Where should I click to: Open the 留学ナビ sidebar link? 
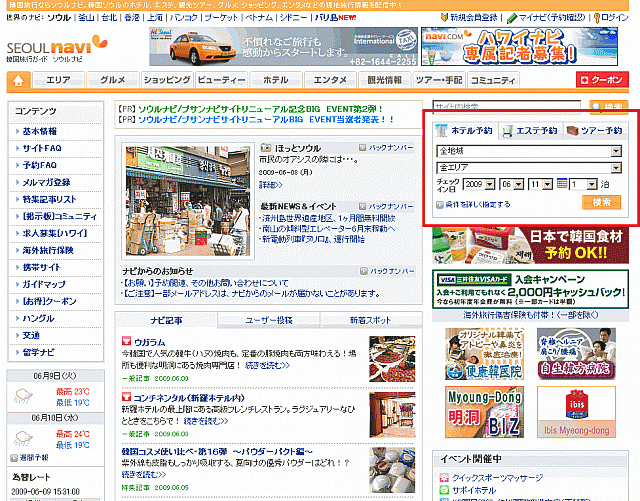click(x=38, y=352)
